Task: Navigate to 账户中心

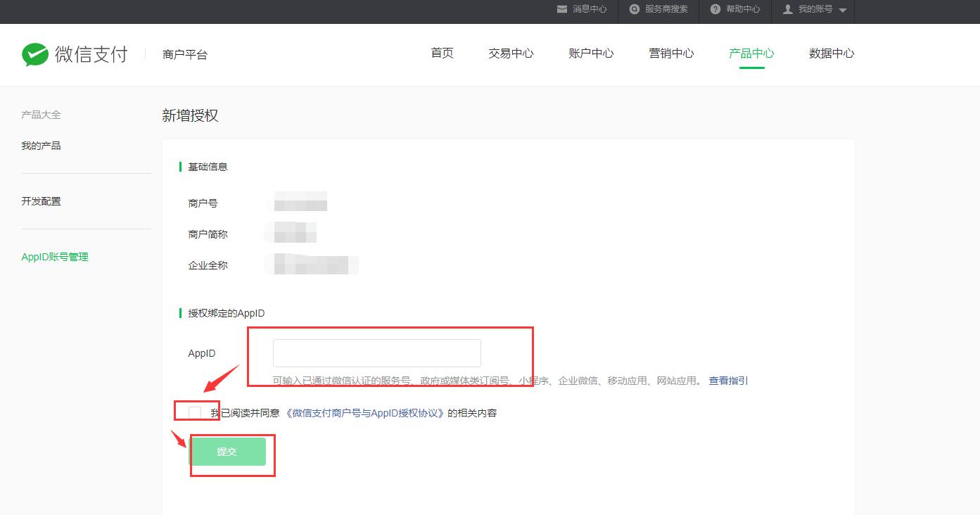Action: [x=591, y=53]
